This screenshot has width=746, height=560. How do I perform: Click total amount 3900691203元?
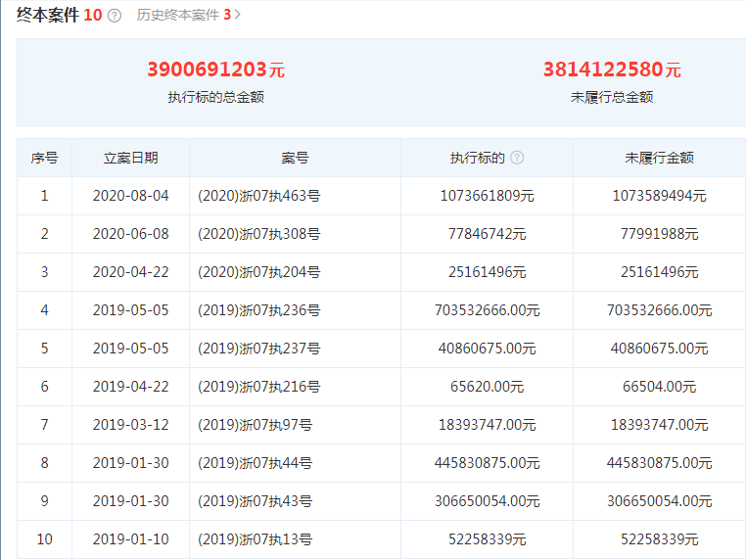click(215, 70)
